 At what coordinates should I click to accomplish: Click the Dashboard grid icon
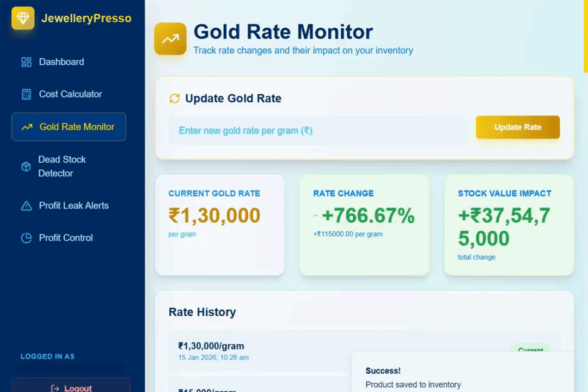tap(26, 62)
